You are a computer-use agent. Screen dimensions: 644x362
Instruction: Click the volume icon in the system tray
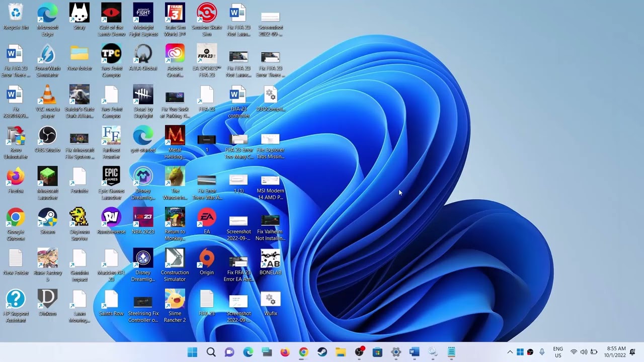(x=584, y=352)
